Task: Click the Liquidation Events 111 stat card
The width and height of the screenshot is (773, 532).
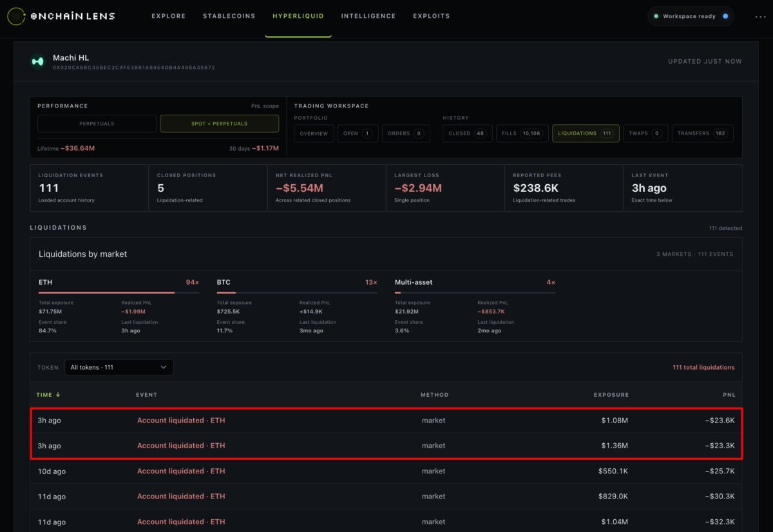Action: pyautogui.click(x=89, y=188)
